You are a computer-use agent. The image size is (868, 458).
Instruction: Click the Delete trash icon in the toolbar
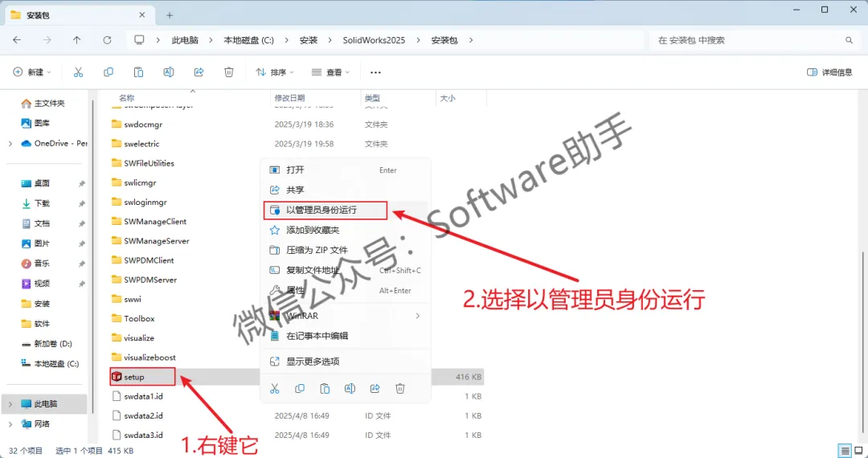228,72
